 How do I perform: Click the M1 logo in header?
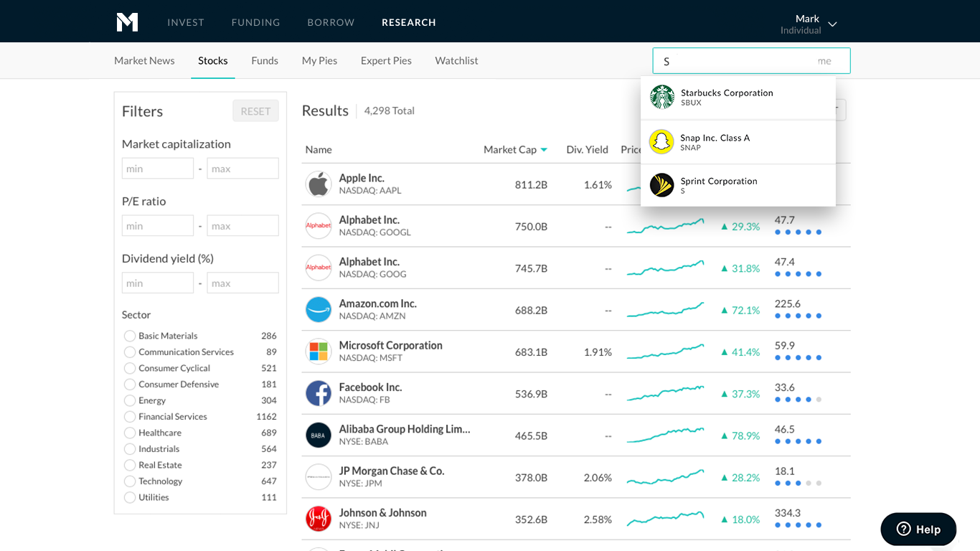[x=127, y=22]
